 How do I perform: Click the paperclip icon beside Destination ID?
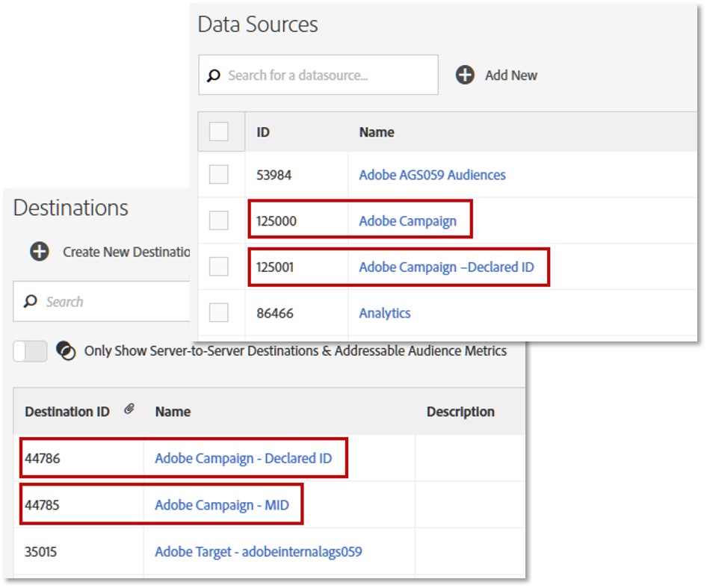click(129, 409)
